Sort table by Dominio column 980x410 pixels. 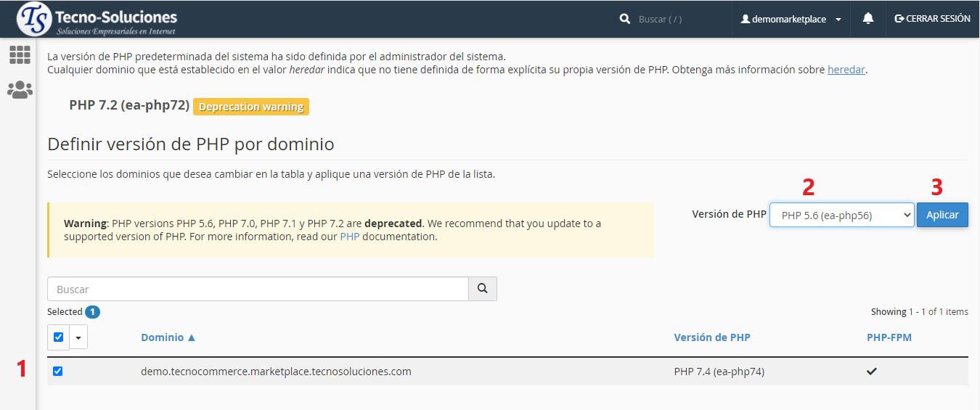coord(168,337)
